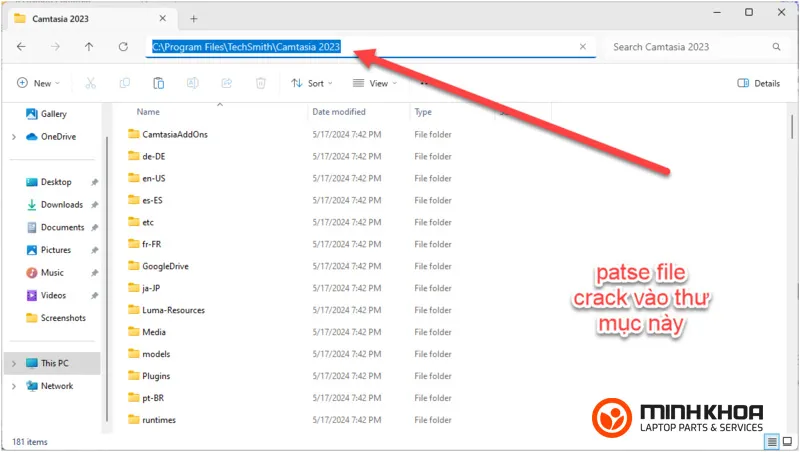Select the GoogleDrive folder
The width and height of the screenshot is (800, 452).
[165, 266]
